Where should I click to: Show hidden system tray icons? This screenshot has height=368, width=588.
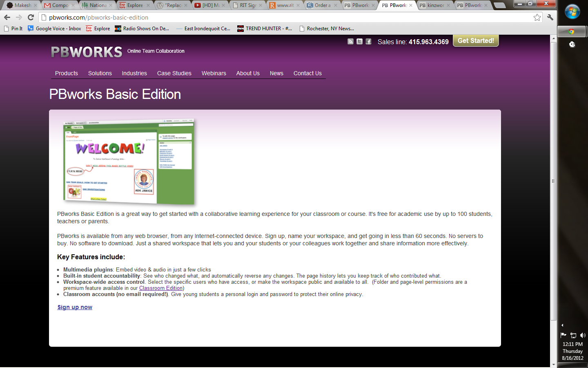point(562,325)
